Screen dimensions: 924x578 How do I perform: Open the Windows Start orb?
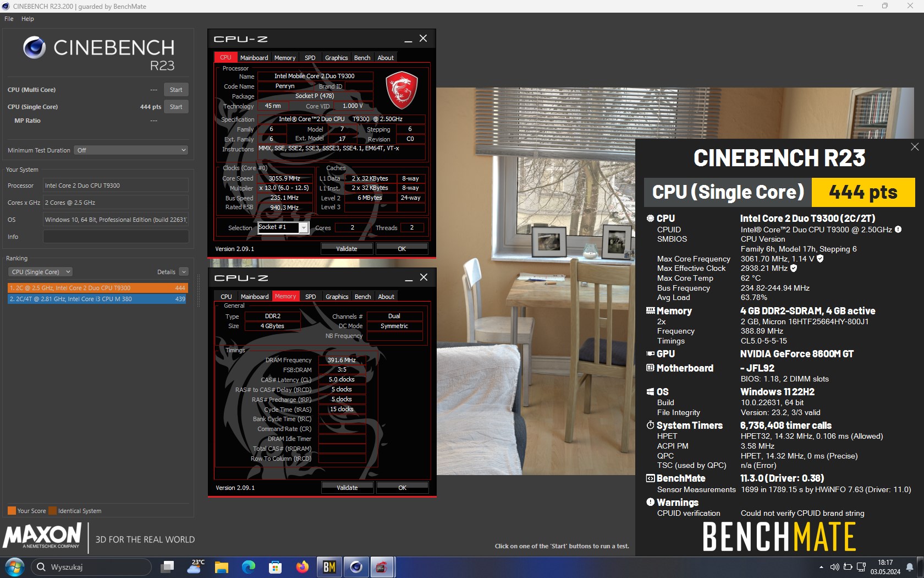click(14, 567)
